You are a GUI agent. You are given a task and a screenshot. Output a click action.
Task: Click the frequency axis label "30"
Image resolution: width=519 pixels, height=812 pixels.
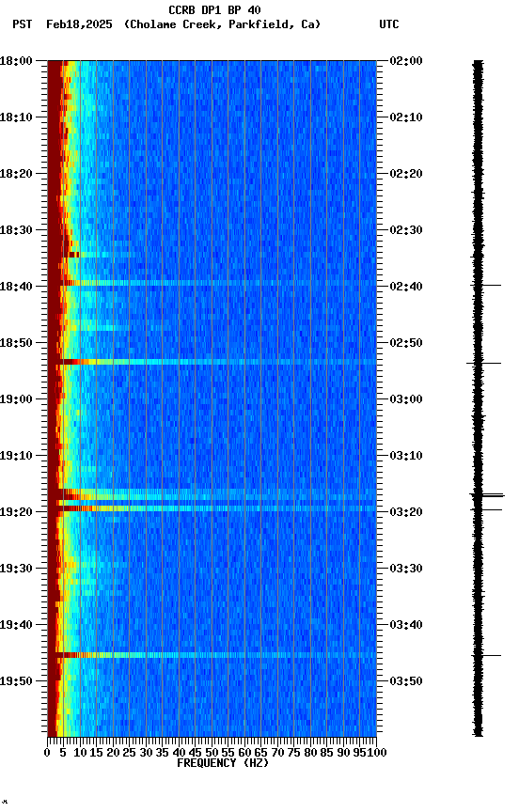[x=146, y=753]
